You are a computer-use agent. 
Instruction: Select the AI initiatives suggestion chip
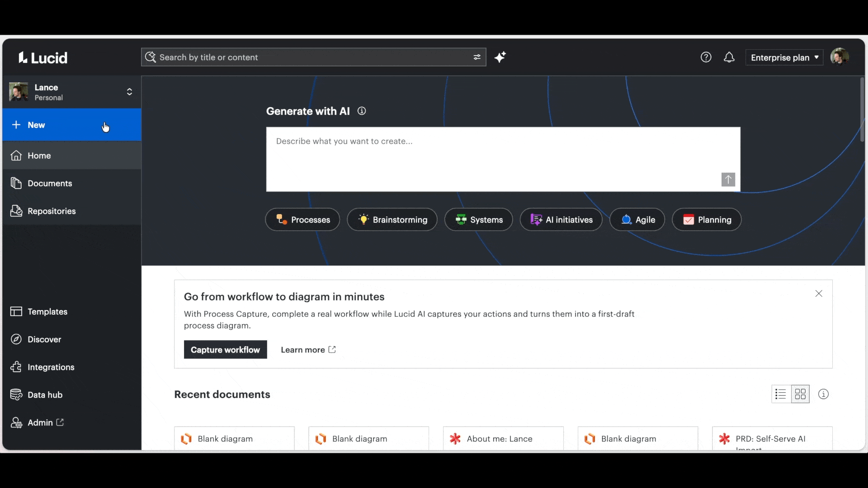(561, 220)
